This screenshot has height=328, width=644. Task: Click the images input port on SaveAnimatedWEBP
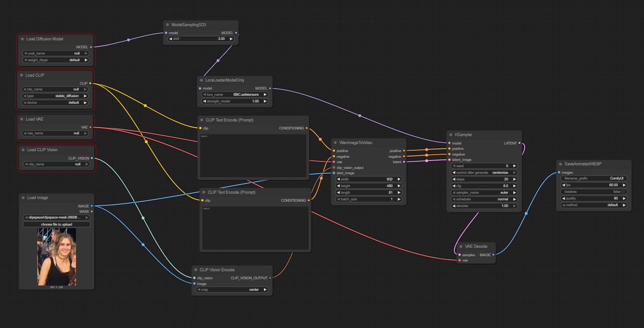point(559,172)
